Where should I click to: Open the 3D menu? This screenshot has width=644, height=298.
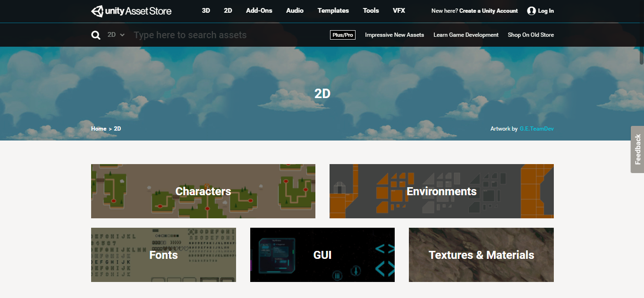tap(206, 10)
